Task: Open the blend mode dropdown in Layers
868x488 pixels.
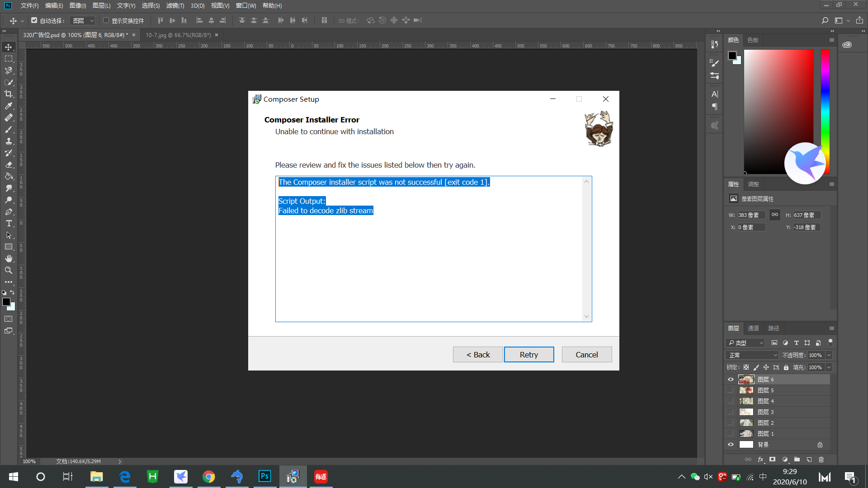Action: click(x=752, y=355)
